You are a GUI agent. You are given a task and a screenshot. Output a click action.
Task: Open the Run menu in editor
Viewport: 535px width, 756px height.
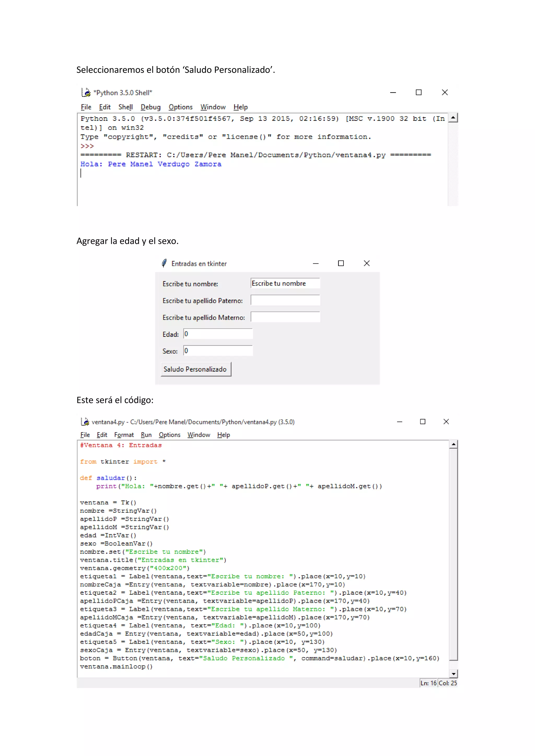tap(146, 435)
